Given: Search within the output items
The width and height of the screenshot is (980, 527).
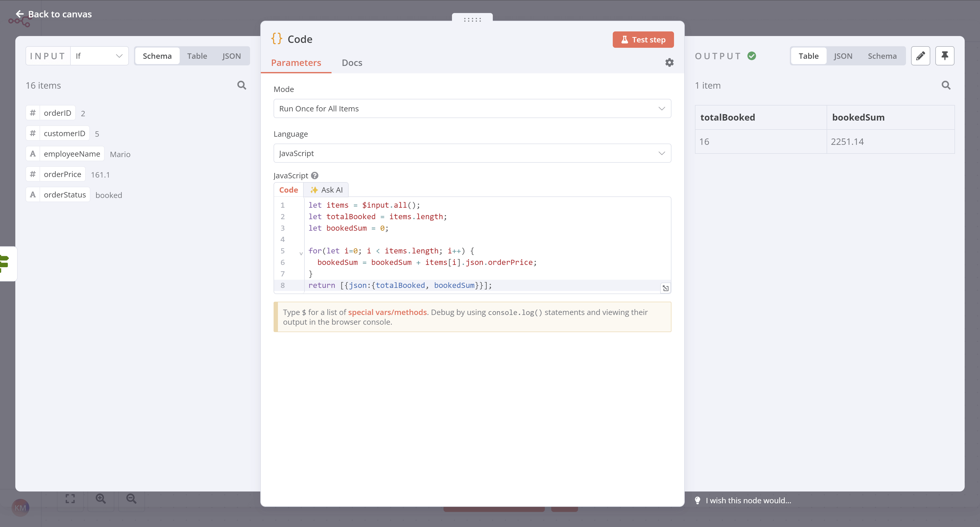Looking at the screenshot, I should point(946,85).
